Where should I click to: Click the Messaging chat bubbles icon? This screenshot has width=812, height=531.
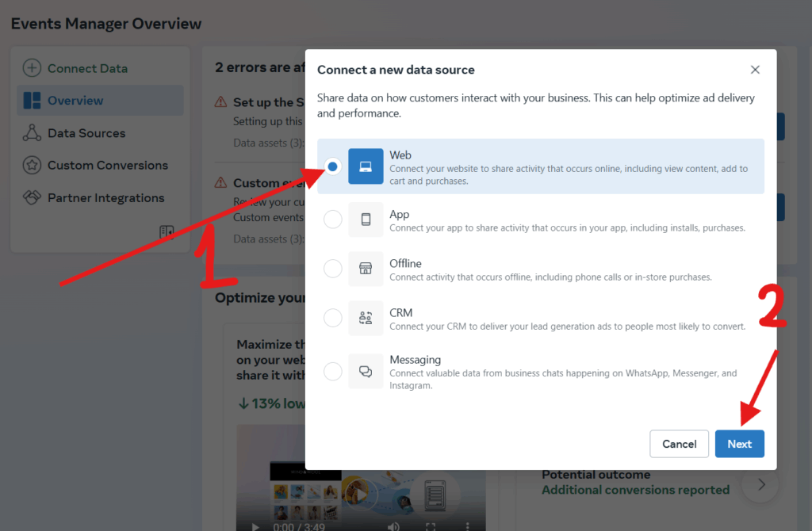[x=366, y=371]
